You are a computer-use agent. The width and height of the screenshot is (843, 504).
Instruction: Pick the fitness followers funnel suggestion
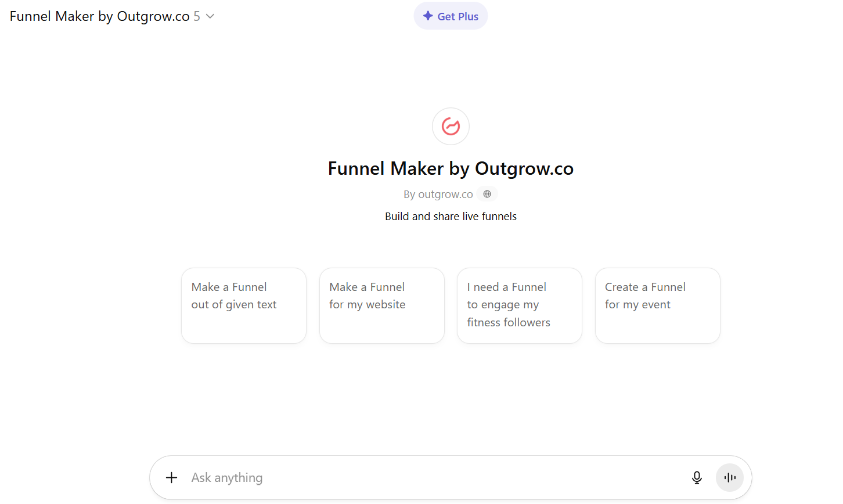[x=520, y=305]
